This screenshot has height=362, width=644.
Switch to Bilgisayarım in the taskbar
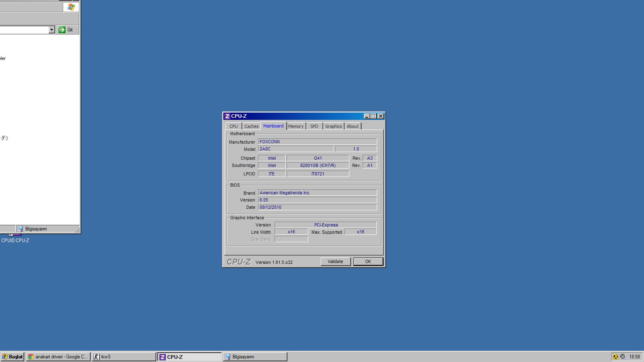255,357
